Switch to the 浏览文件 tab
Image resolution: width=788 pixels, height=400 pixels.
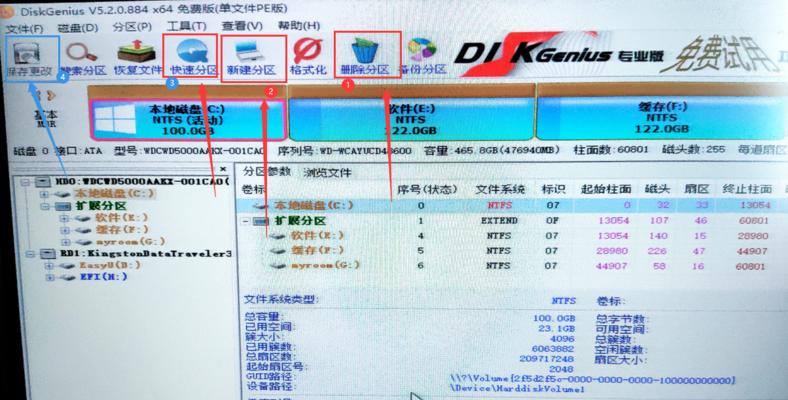[x=327, y=173]
